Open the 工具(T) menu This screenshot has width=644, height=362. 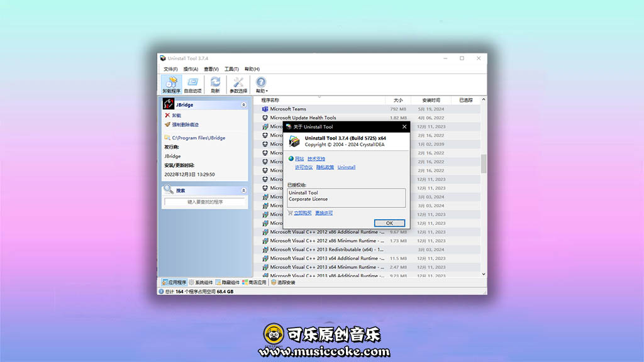point(231,69)
